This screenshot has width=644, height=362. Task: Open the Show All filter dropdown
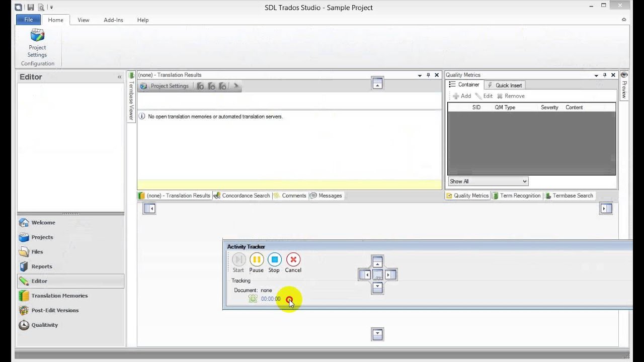point(488,182)
